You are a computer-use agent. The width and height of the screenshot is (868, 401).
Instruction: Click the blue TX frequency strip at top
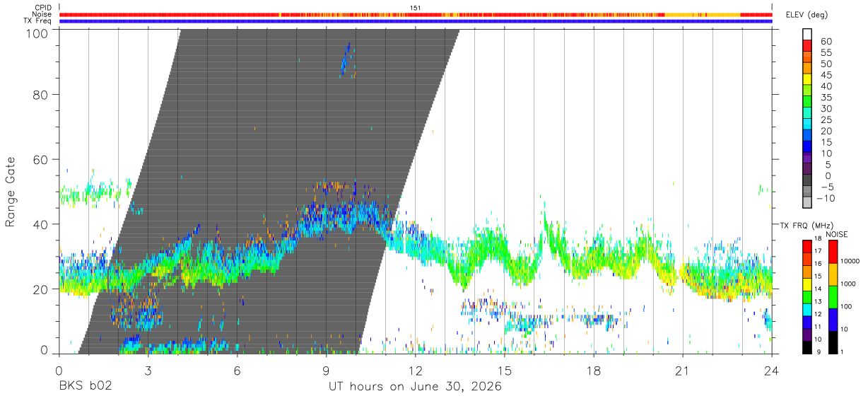tap(416, 21)
